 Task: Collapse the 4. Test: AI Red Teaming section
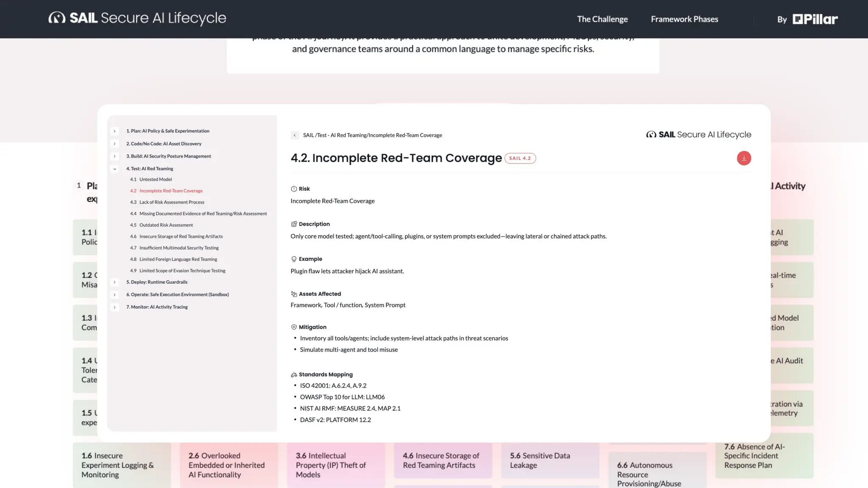(114, 169)
